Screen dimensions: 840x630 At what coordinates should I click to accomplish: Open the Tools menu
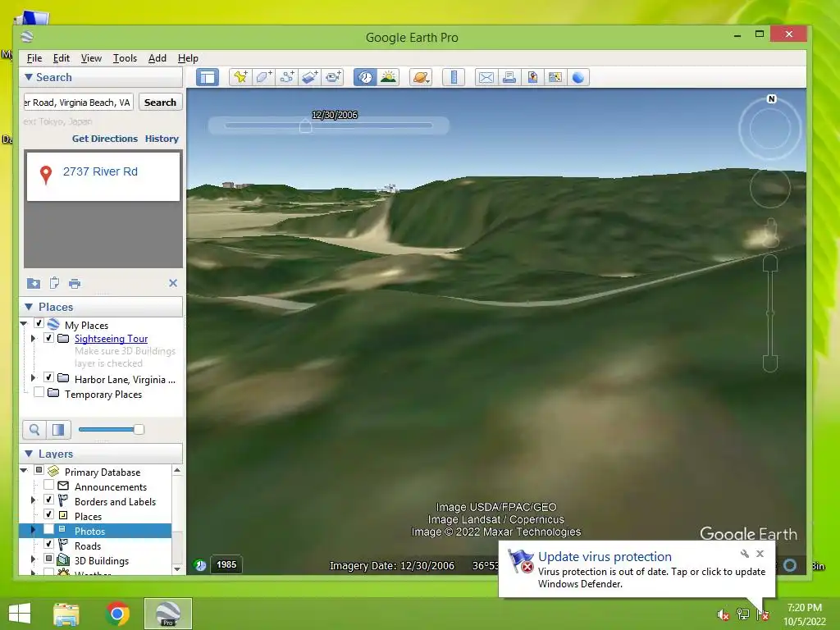[125, 58]
